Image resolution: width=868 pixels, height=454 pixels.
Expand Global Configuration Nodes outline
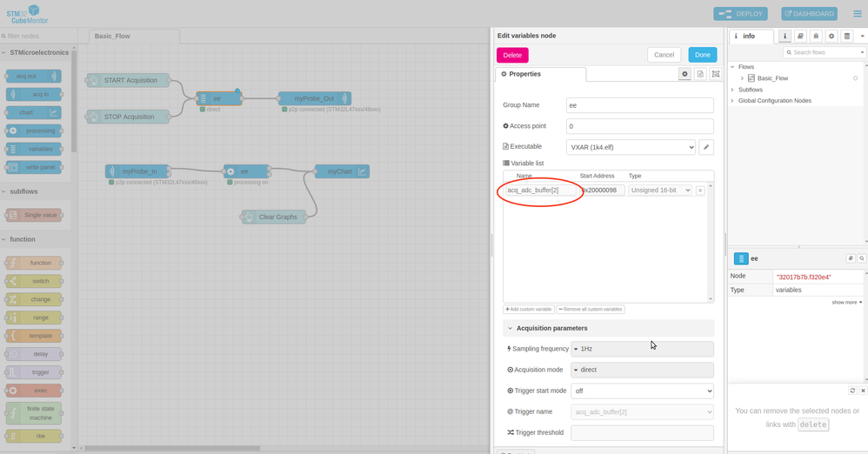(x=732, y=101)
